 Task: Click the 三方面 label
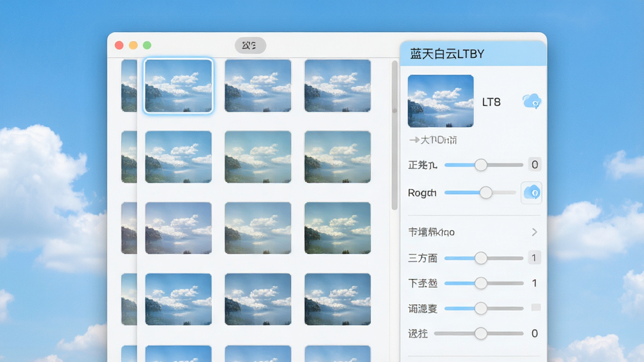click(x=423, y=258)
